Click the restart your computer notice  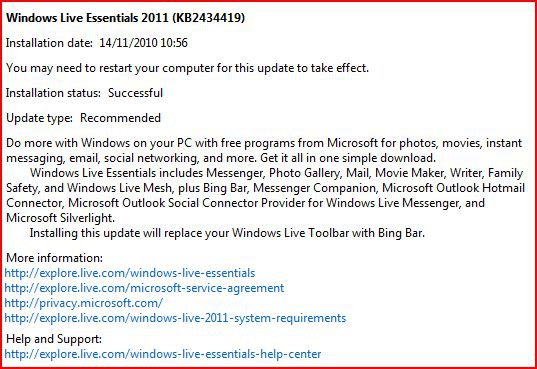(187, 68)
